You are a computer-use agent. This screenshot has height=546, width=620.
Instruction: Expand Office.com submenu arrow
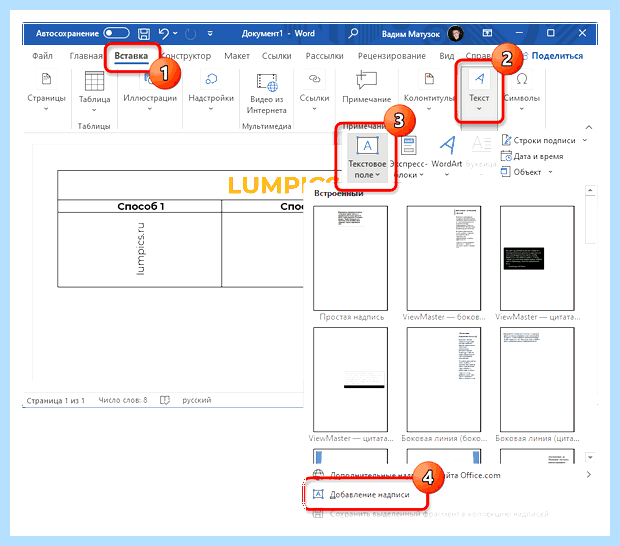589,474
